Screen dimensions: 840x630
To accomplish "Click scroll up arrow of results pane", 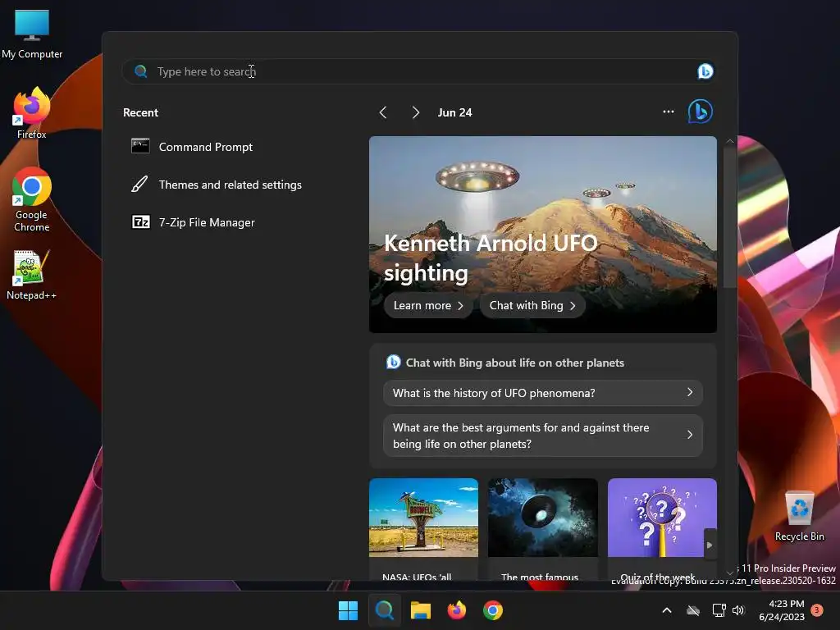I will point(729,141).
